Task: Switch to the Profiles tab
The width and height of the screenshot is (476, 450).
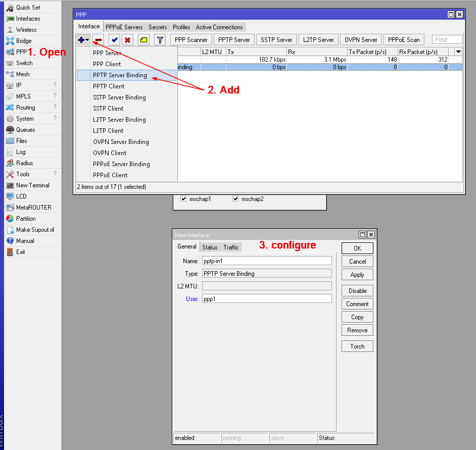Action: [181, 27]
